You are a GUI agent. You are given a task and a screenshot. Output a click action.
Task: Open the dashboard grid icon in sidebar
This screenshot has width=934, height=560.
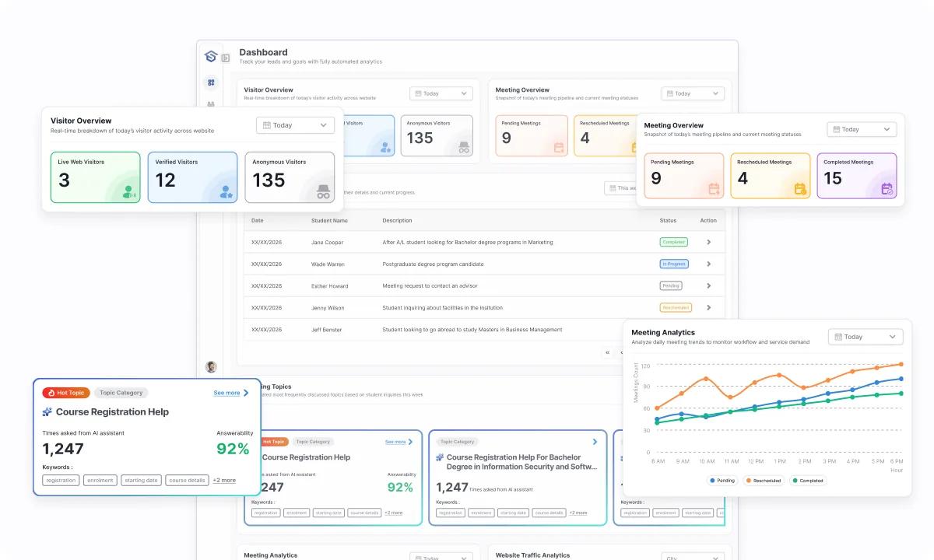pyautogui.click(x=211, y=82)
